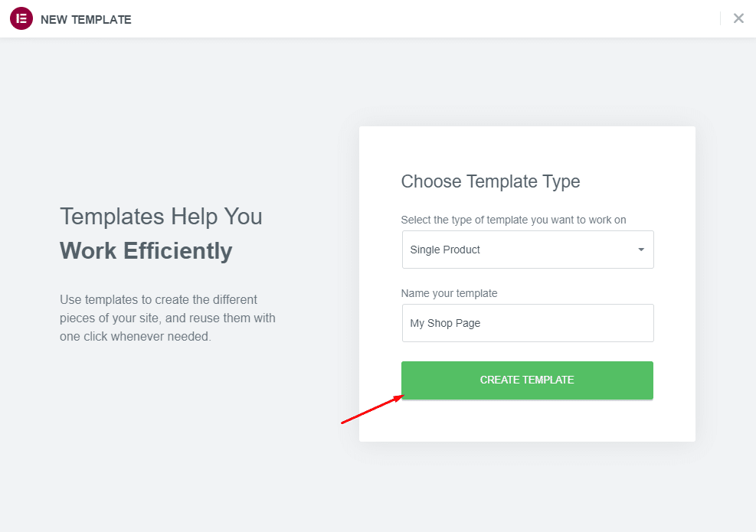Image resolution: width=756 pixels, height=532 pixels.
Task: Click the 'Single Product' selected value
Action: pyautogui.click(x=444, y=250)
